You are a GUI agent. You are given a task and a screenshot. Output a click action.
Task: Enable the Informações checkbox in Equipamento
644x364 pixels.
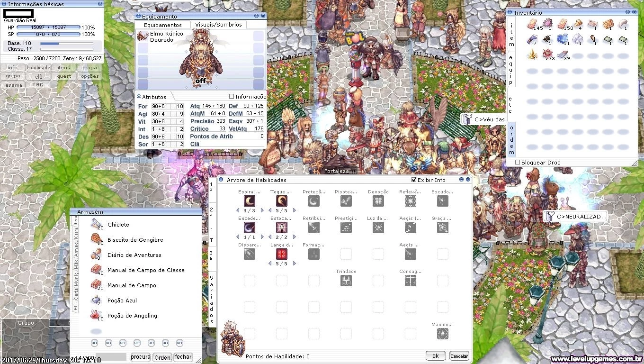tap(232, 97)
